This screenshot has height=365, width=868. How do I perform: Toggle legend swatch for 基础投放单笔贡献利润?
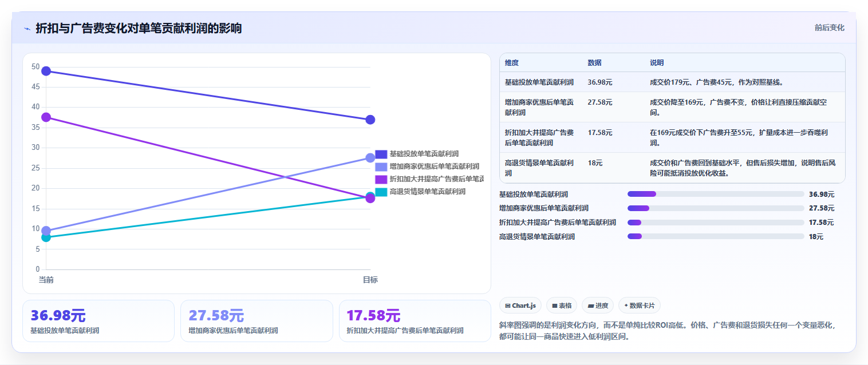point(381,154)
